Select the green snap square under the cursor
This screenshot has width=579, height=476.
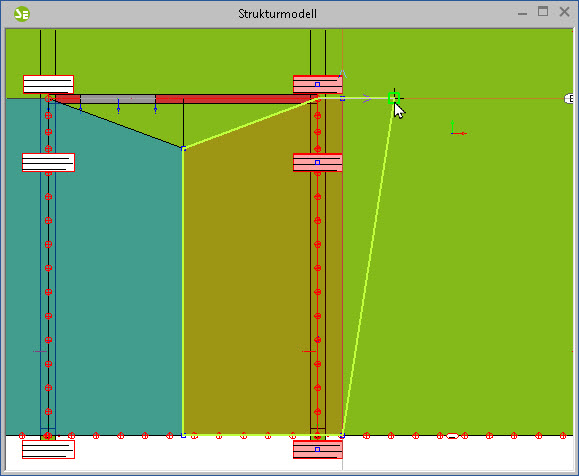pos(393,98)
